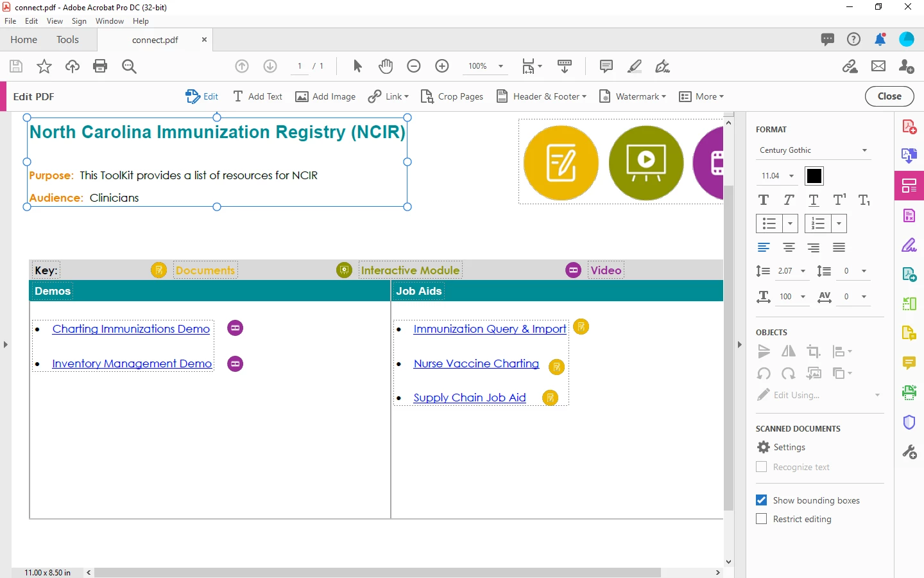Click the Add Text button
The width and height of the screenshot is (924, 578).
click(257, 96)
